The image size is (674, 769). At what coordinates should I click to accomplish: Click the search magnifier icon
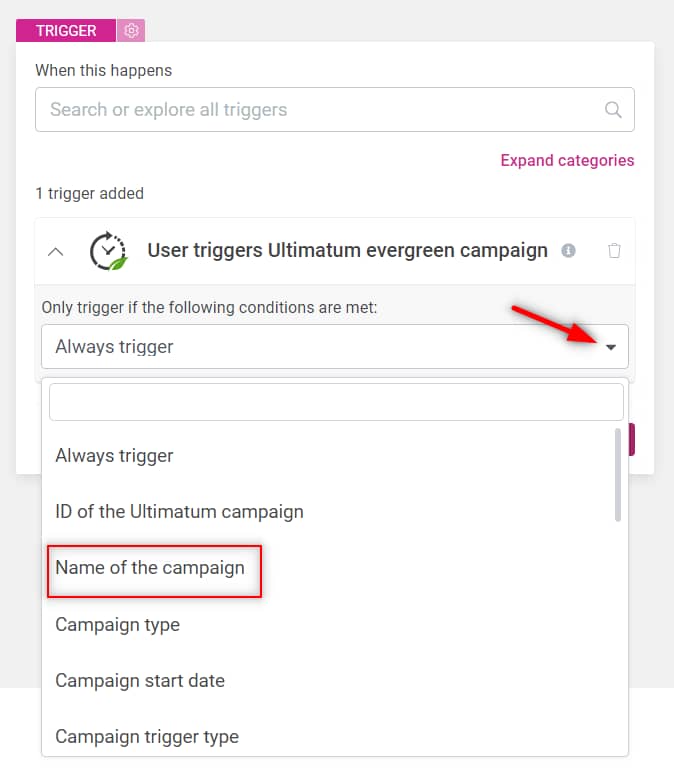[x=614, y=110]
